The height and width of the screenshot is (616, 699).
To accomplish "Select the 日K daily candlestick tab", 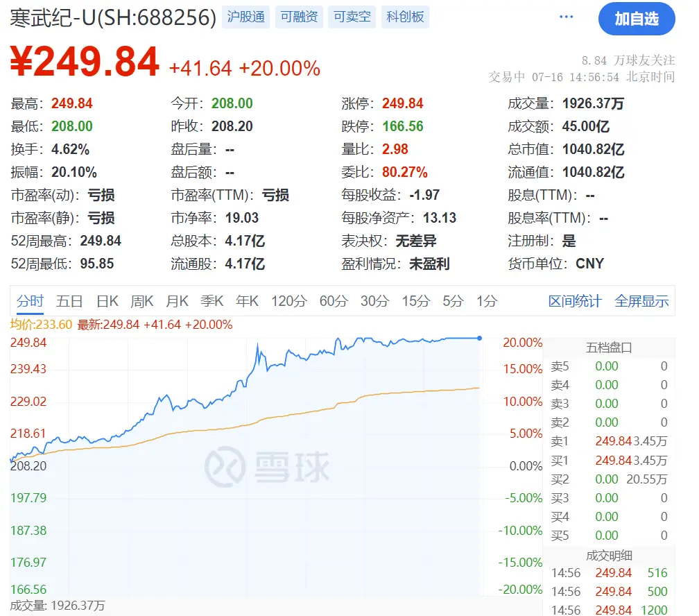I will point(107,301).
